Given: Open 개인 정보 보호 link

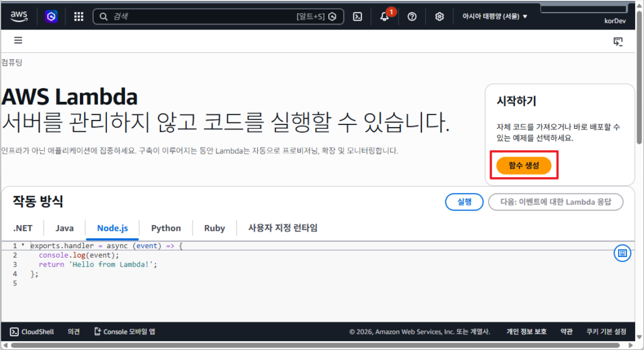Looking at the screenshot, I should point(526,332).
